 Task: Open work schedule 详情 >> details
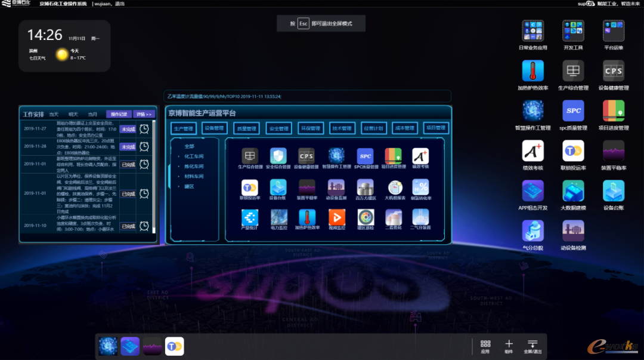pos(144,115)
